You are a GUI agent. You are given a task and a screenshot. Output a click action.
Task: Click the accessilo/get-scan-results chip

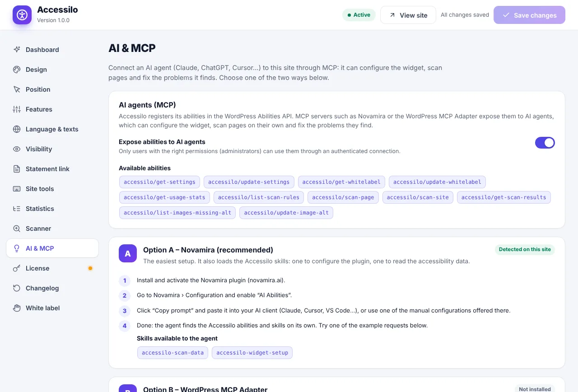[x=504, y=197]
